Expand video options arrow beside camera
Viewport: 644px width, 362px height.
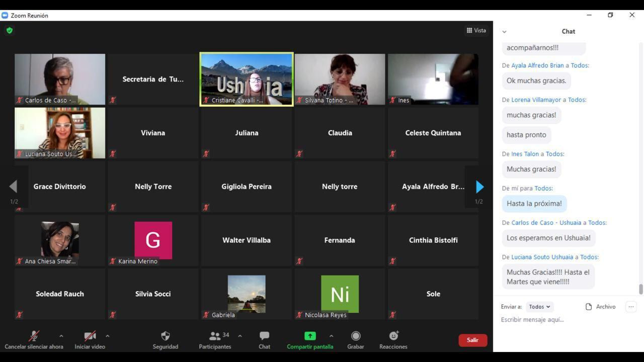point(107,336)
